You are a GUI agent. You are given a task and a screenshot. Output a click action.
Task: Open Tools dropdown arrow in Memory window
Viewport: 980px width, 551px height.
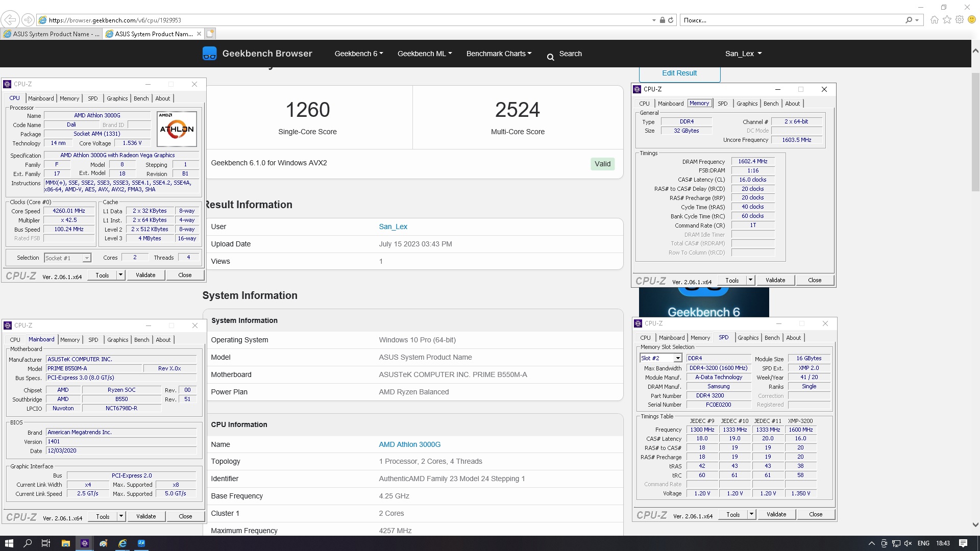click(x=750, y=280)
